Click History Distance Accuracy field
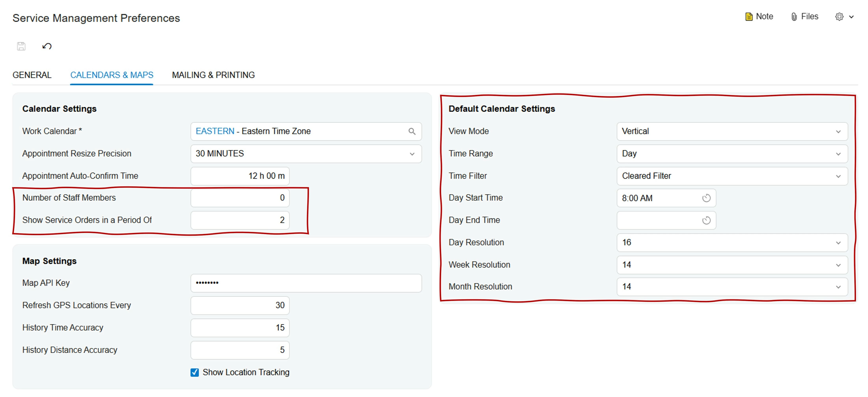This screenshot has height=397, width=868. click(x=239, y=350)
